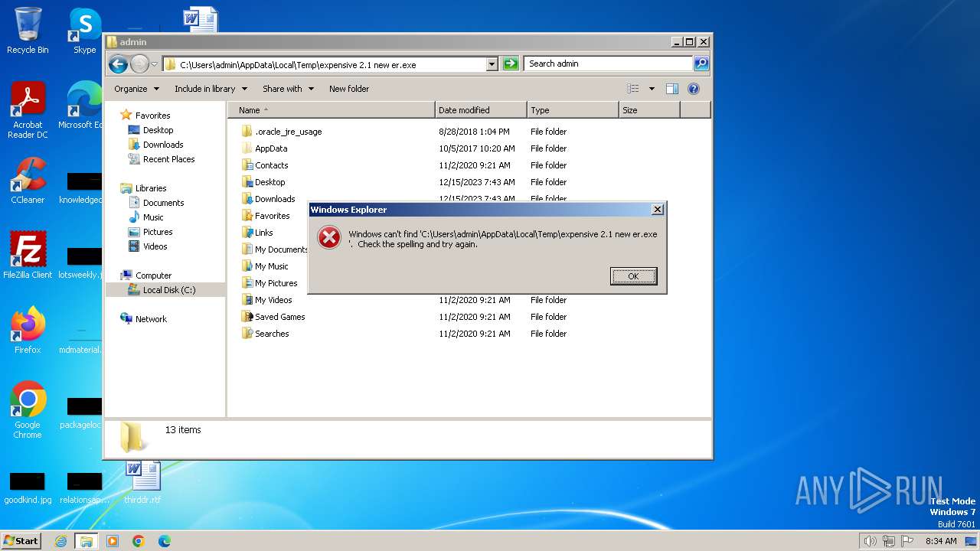Sort by the Type column header
980x551 pixels.
pos(573,110)
